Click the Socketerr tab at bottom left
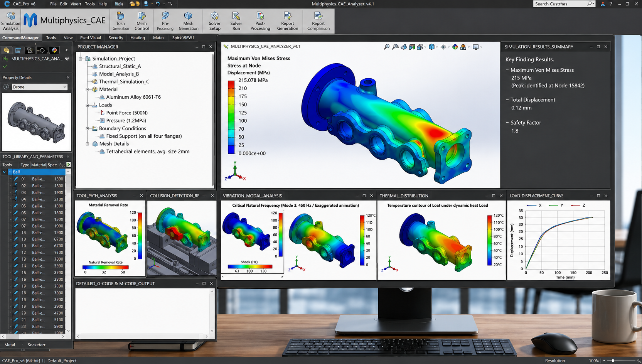 [37, 345]
